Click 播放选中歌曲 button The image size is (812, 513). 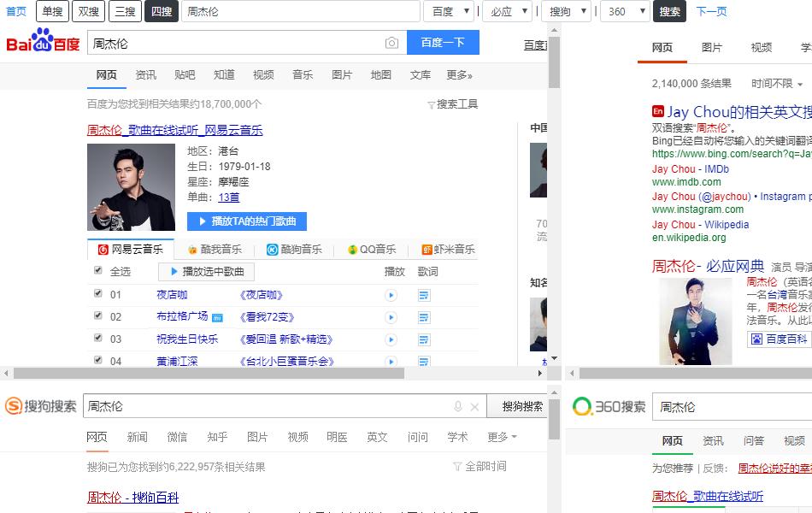pyautogui.click(x=206, y=272)
